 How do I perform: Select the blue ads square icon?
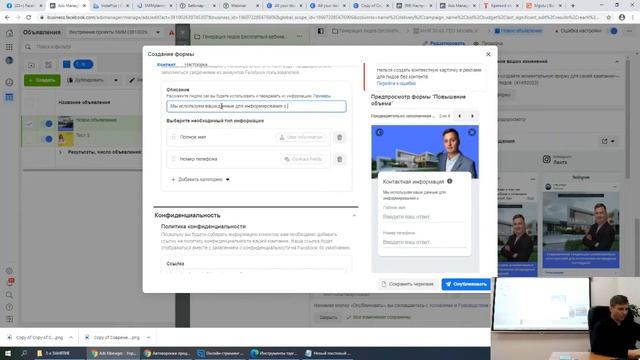point(66,64)
